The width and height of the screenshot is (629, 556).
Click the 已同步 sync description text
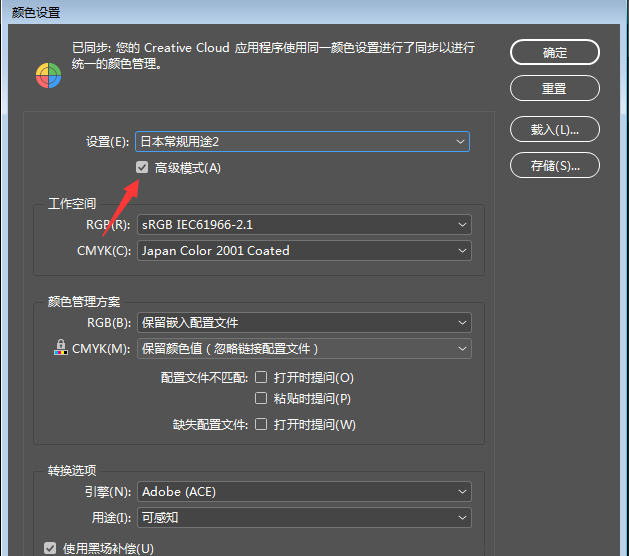(273, 55)
